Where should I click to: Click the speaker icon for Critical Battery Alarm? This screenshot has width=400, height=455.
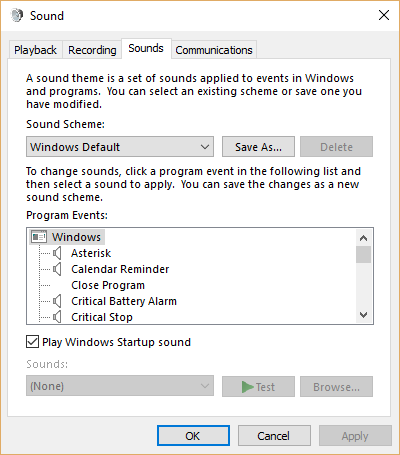coord(57,301)
